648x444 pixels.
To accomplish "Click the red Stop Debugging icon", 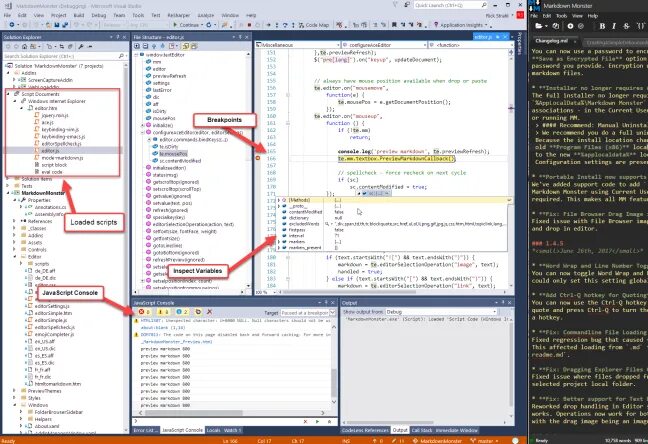I will [x=249, y=25].
